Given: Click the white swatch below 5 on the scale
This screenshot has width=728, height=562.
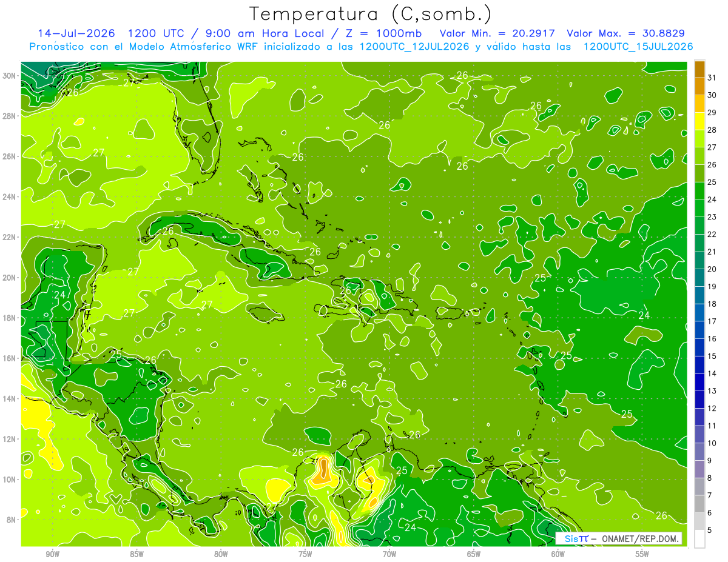Looking at the screenshot, I should [x=699, y=539].
